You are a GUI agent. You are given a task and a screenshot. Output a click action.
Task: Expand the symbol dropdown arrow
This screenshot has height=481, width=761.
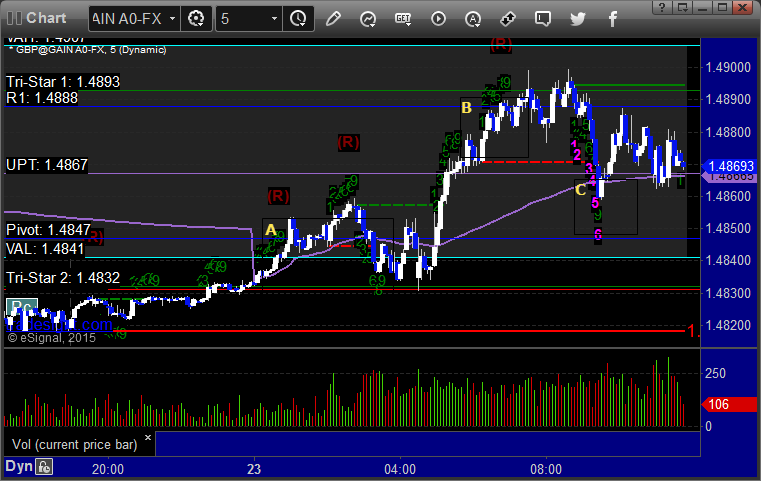pos(172,19)
